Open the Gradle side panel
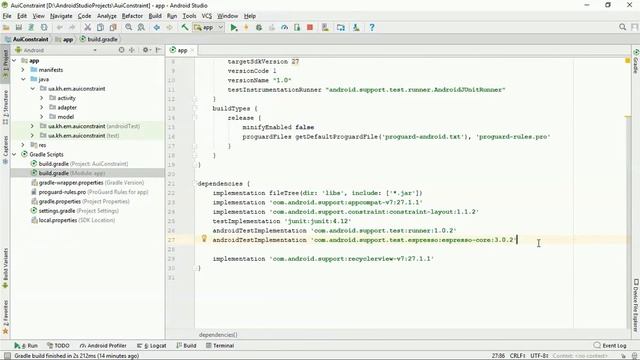Screen dimensions: 640x360 pos(636,62)
